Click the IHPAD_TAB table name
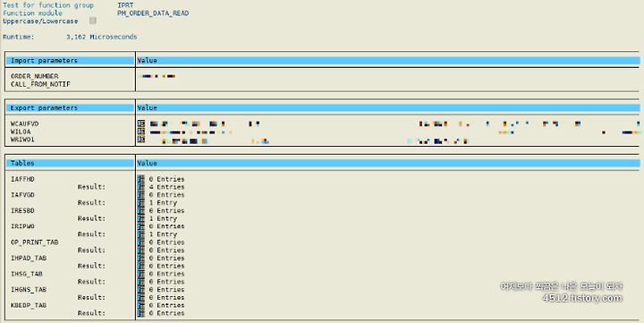Screen dimensions: 644x323 tap(29, 258)
